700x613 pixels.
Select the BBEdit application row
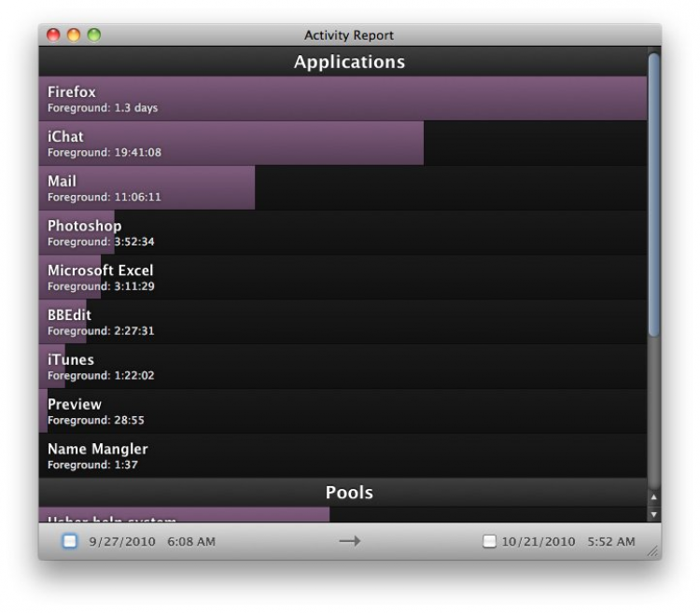click(343, 322)
